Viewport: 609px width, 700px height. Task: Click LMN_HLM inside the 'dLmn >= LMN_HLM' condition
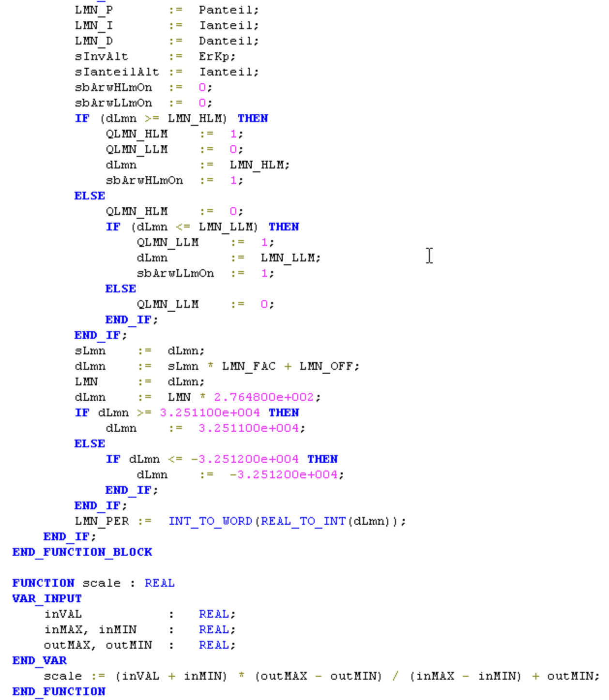point(195,118)
